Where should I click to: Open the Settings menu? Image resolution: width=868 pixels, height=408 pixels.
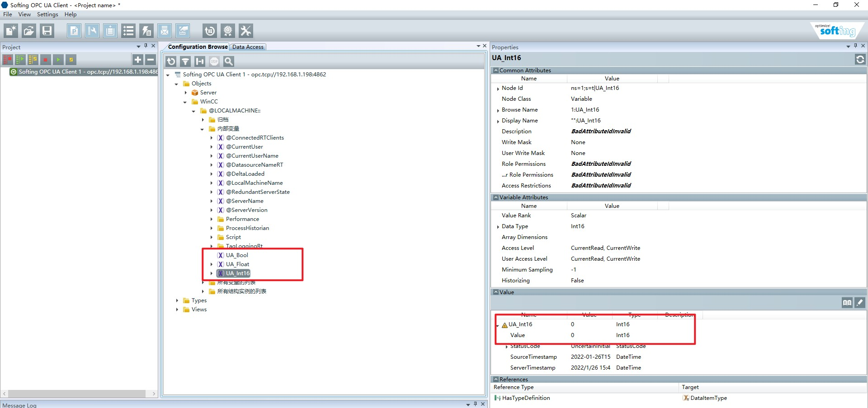pos(47,14)
